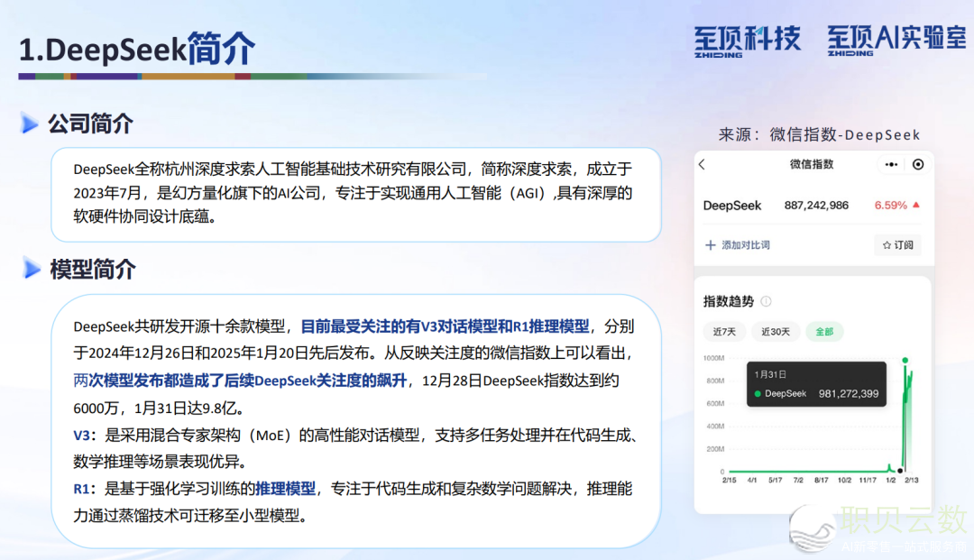This screenshot has width=974, height=560.
Task: Click the plus icon for 添加对比词
Action: (710, 245)
